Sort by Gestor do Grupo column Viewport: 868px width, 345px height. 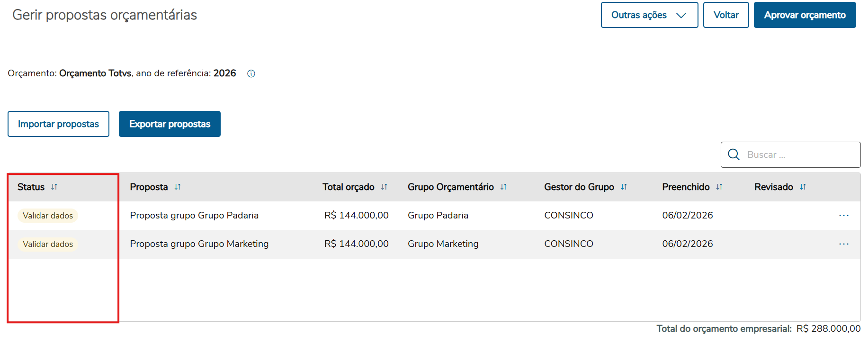624,187
